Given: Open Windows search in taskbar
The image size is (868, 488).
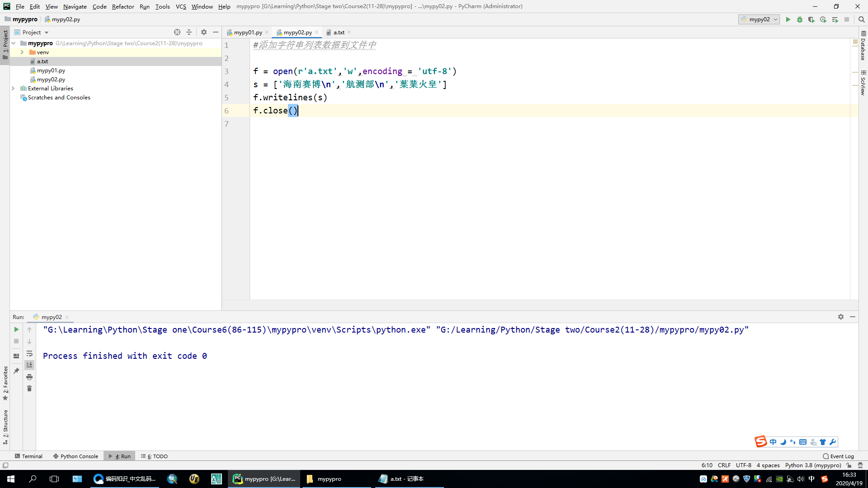Looking at the screenshot, I should tap(33, 479).
